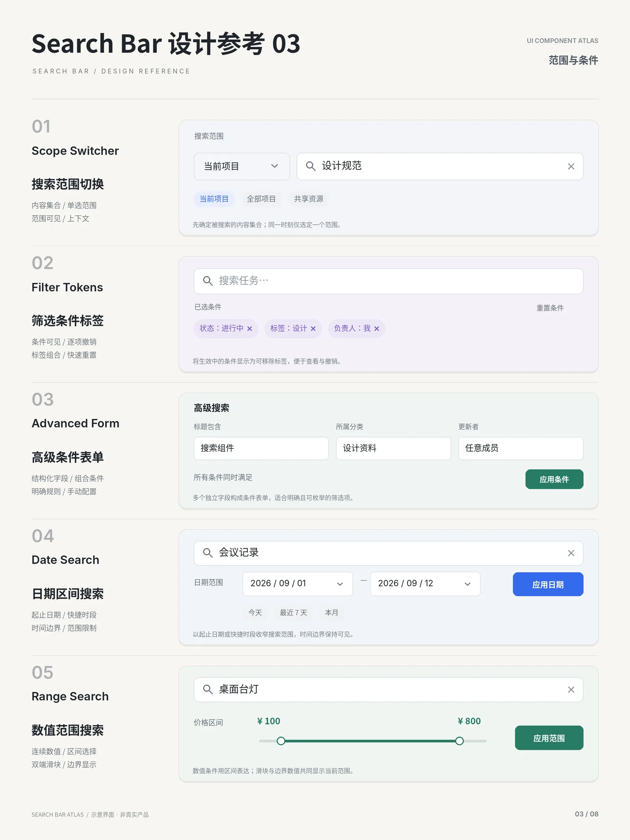
Task: Open the start date 2026 / 09 / 01 picker
Action: click(297, 584)
